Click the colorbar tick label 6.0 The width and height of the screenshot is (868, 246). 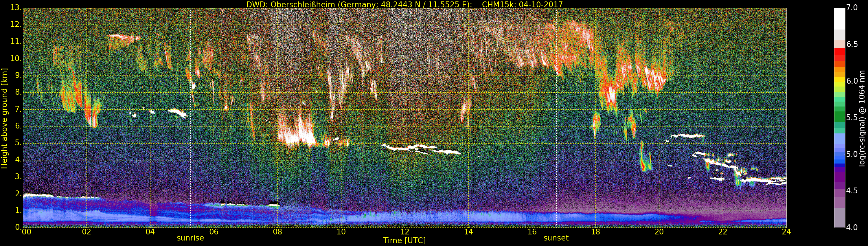click(852, 81)
